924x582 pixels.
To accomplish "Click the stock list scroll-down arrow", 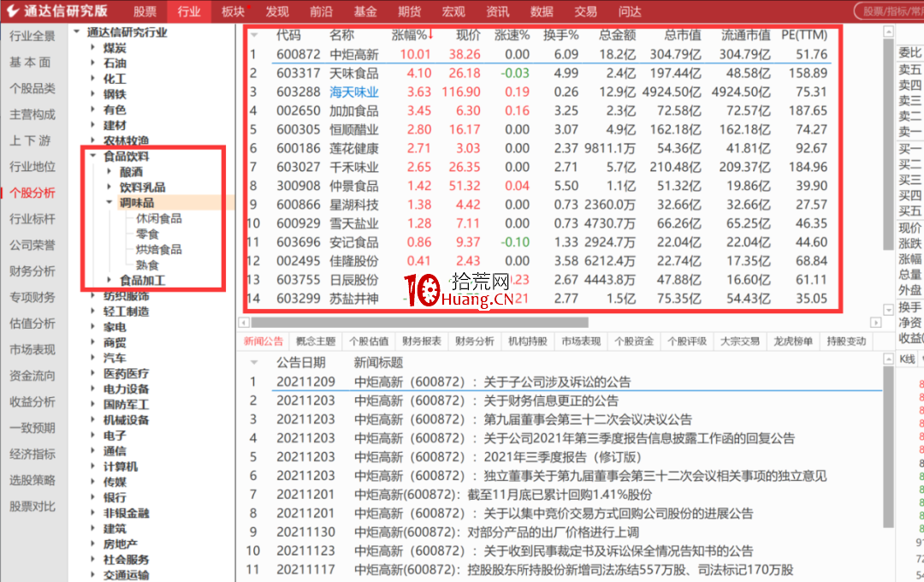I will 889,310.
